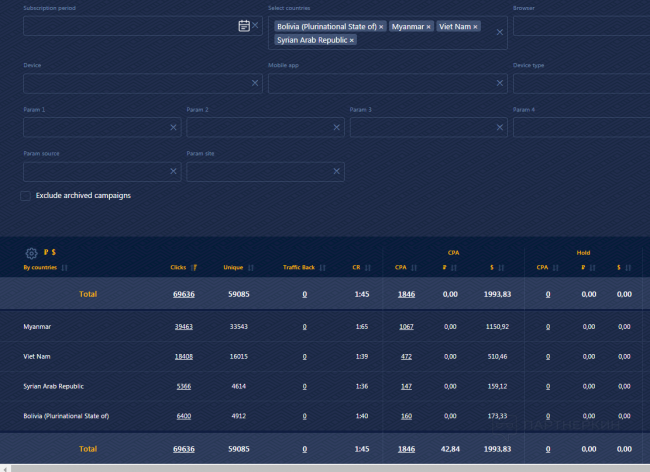Clear the Param source field
The height and width of the screenshot is (472, 650).
[173, 172]
